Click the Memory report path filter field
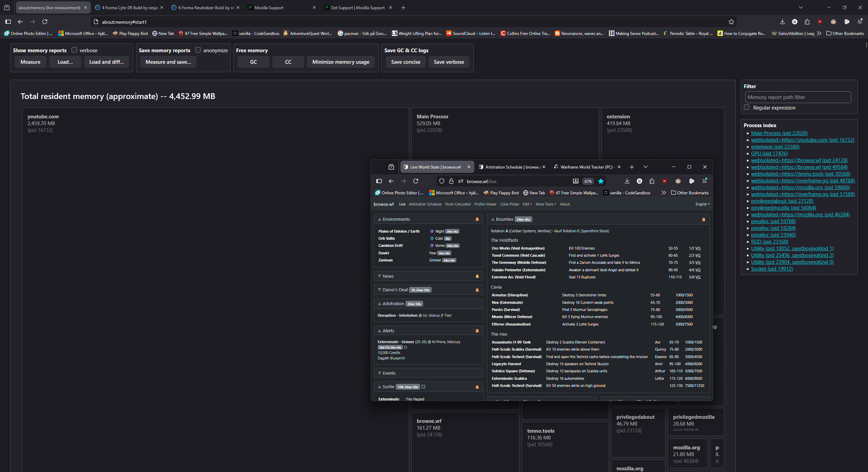 coord(798,97)
